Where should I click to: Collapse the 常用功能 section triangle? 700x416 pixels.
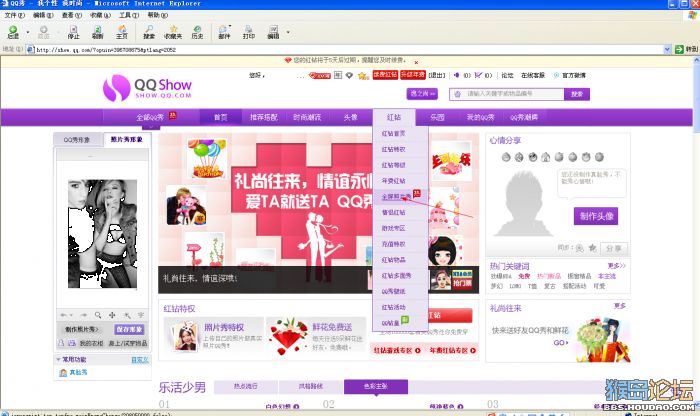tap(58, 359)
